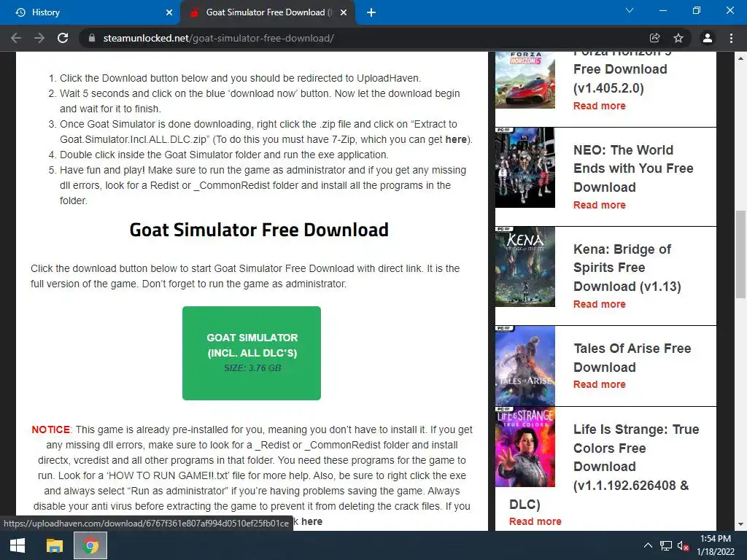The width and height of the screenshot is (747, 560).
Task: Click Read more under Life Is Strange
Action: coord(535,521)
